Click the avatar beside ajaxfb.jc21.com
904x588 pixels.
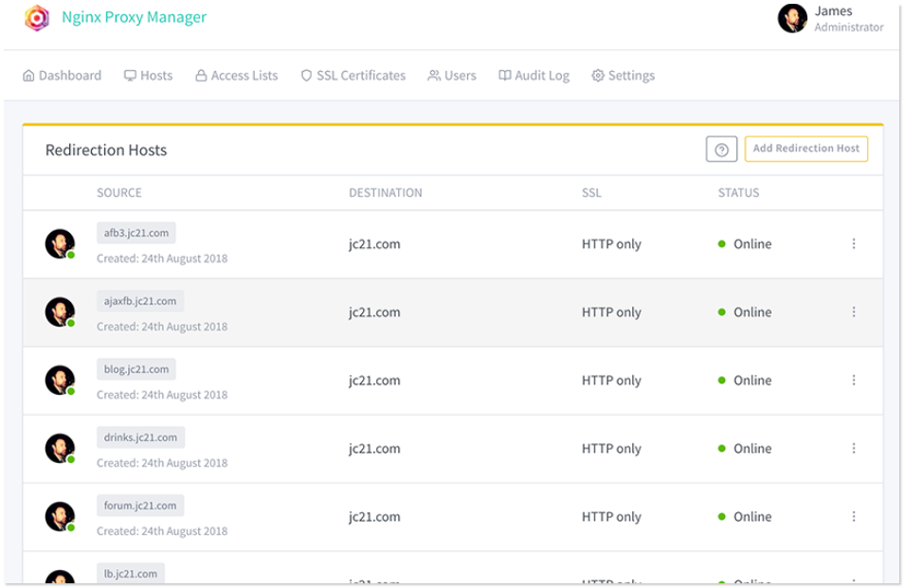point(60,312)
